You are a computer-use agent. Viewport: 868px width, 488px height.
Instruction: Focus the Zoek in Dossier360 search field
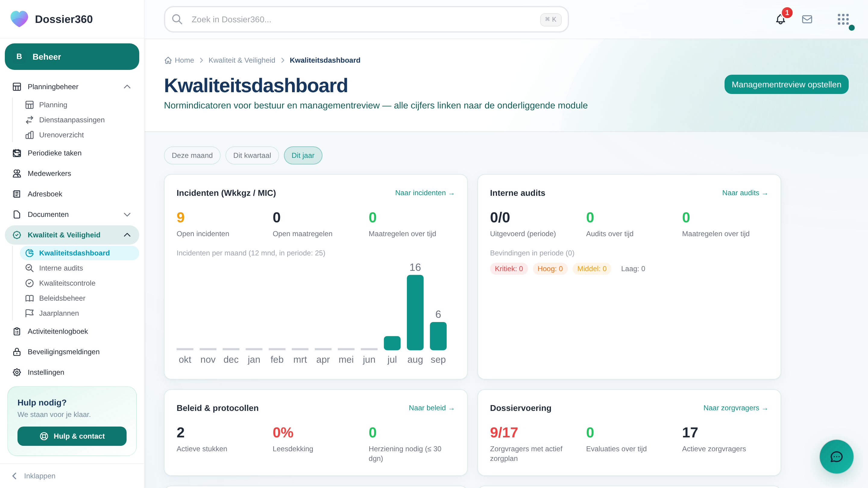coord(366,19)
